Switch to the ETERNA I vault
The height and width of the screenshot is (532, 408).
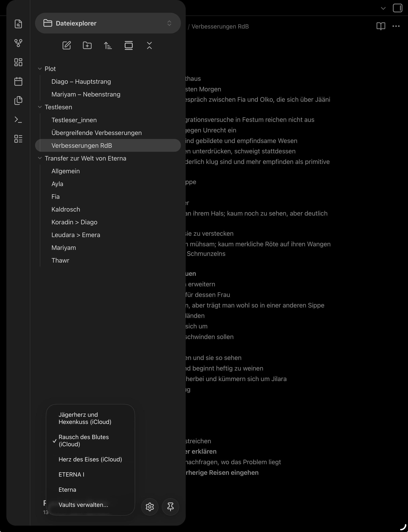(90, 474)
